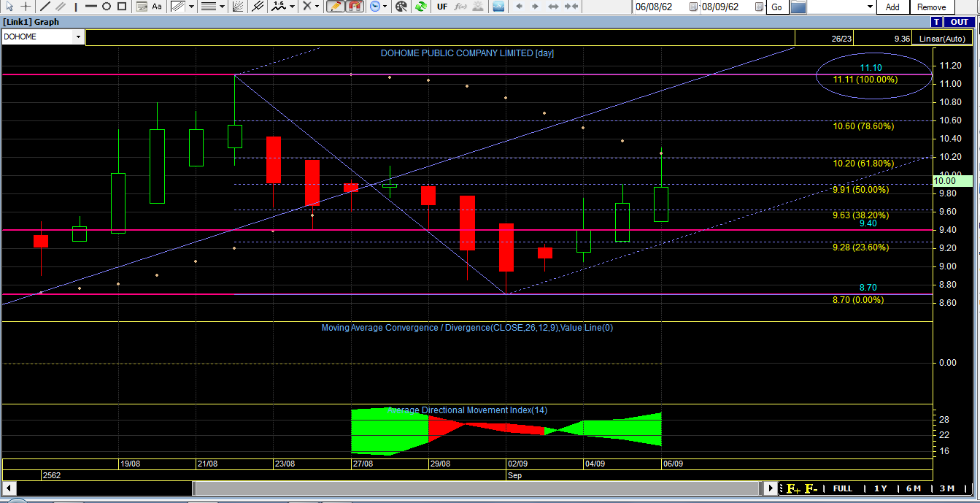
Task: Select the horizontal line tool
Action: pos(91,7)
